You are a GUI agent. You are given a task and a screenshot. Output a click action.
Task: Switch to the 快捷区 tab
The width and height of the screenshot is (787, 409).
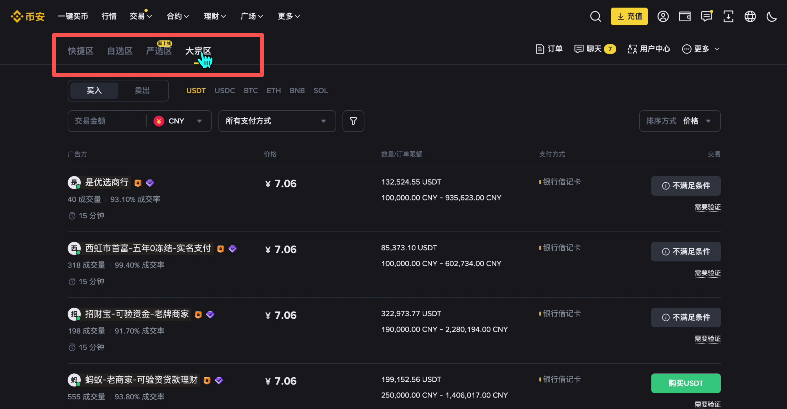click(x=80, y=50)
